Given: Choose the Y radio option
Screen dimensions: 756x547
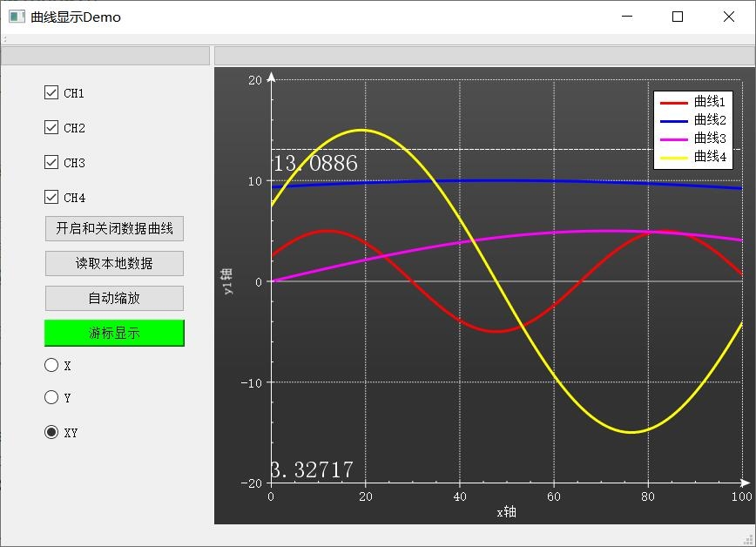Looking at the screenshot, I should tap(51, 397).
